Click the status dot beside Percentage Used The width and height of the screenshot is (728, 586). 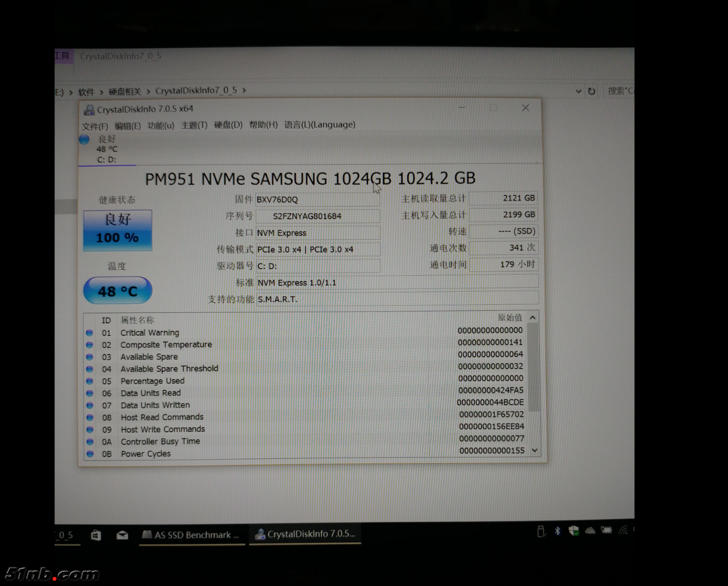(x=90, y=381)
